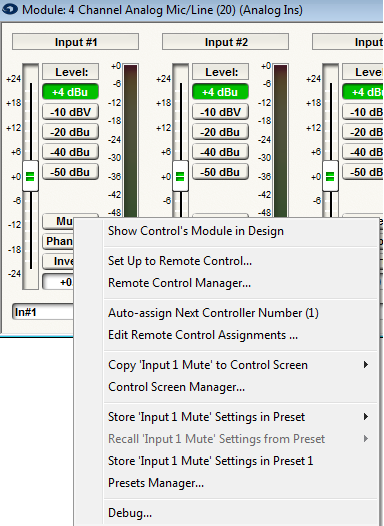This screenshot has width=384, height=526.
Task: Click the module window title bar icon
Action: [x=10, y=9]
